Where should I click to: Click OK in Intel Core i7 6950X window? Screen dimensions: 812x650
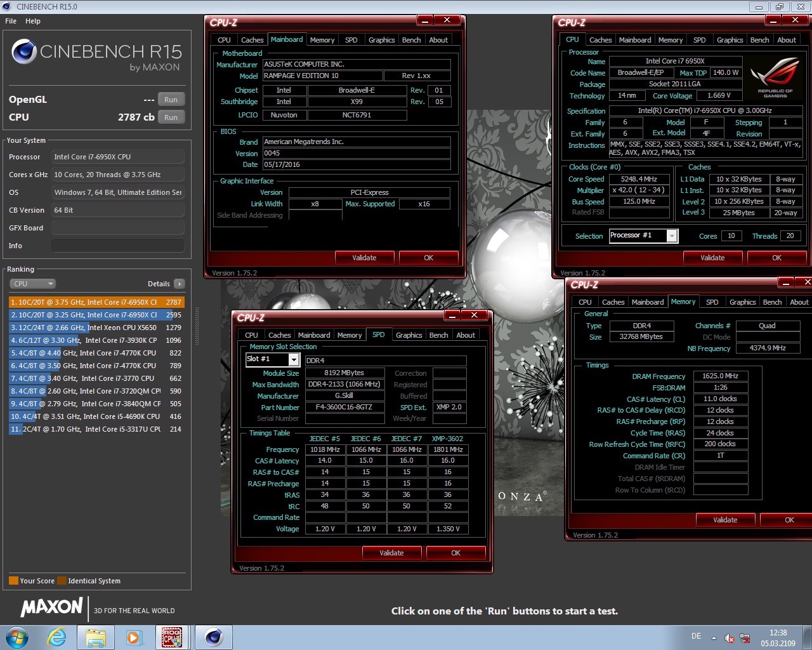pos(776,258)
